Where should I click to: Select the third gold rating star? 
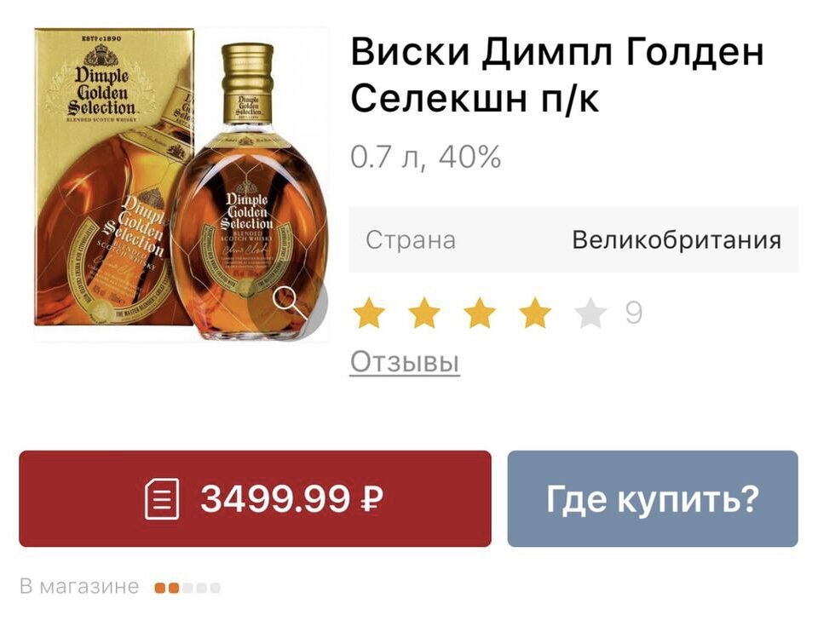click(480, 313)
